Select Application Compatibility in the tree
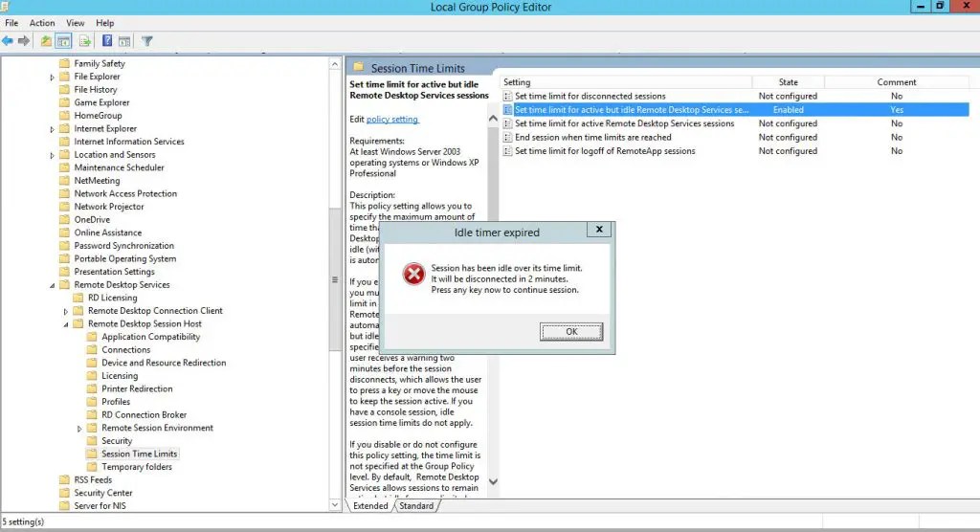This screenshot has height=532, width=980. coord(150,337)
